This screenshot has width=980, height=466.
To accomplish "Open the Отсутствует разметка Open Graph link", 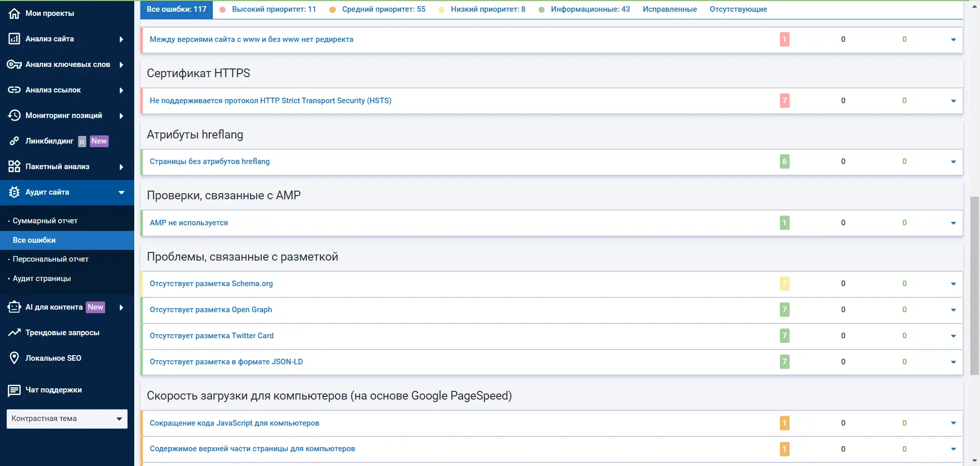I will pyautogui.click(x=211, y=310).
